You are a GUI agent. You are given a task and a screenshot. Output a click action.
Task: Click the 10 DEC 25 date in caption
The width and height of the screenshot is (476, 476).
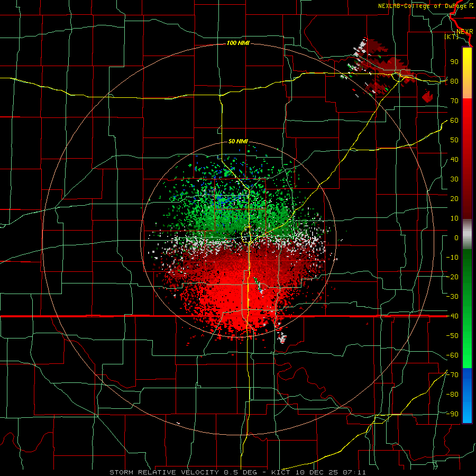click(x=317, y=472)
